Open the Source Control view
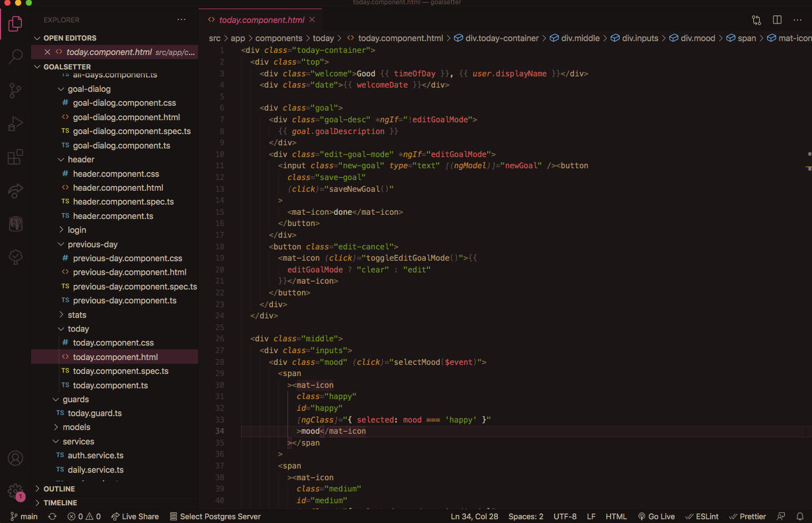The height and width of the screenshot is (523, 812). point(15,90)
